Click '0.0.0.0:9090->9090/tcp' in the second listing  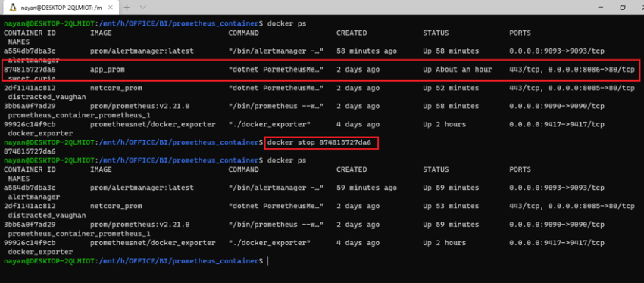click(557, 224)
